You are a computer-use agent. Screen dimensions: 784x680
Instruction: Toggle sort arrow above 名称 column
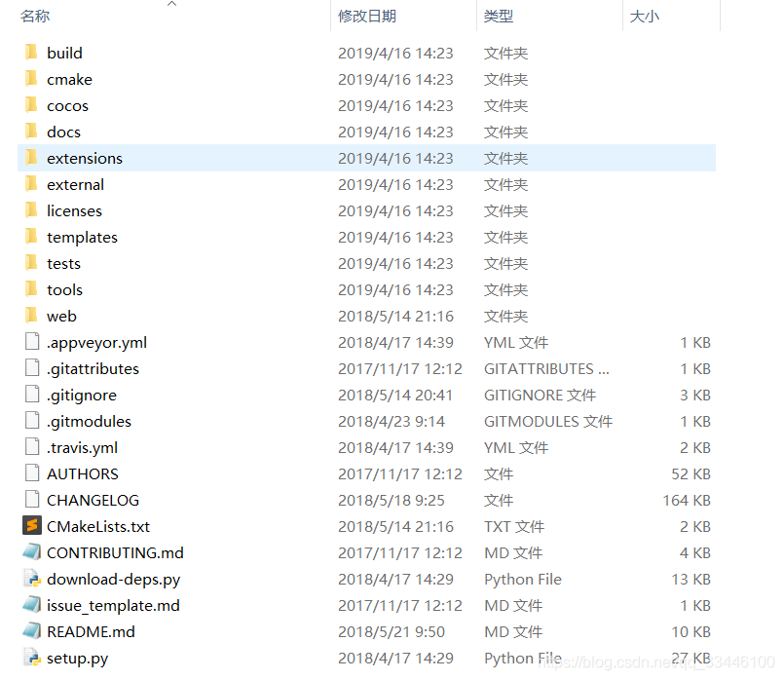172,4
